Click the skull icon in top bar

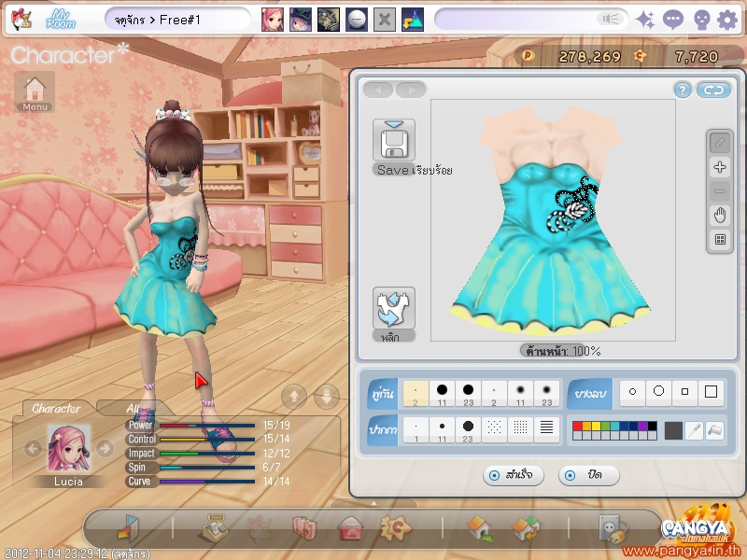[701, 21]
